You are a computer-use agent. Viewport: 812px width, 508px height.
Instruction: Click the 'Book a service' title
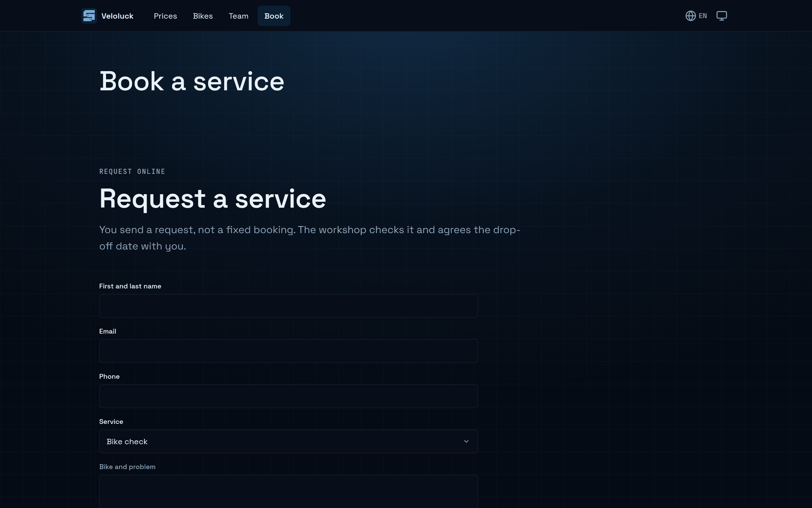click(x=192, y=82)
